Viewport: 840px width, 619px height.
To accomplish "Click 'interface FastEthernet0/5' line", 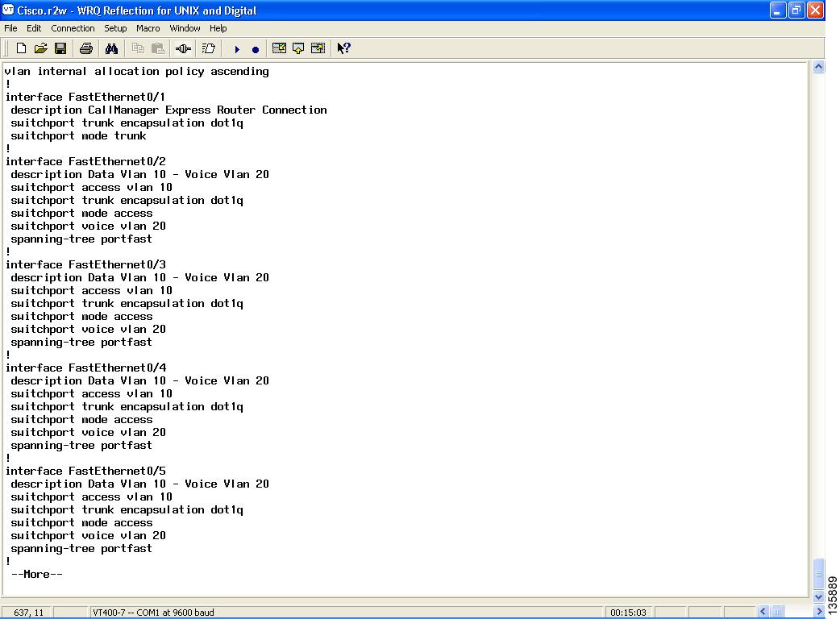I will pos(85,472).
